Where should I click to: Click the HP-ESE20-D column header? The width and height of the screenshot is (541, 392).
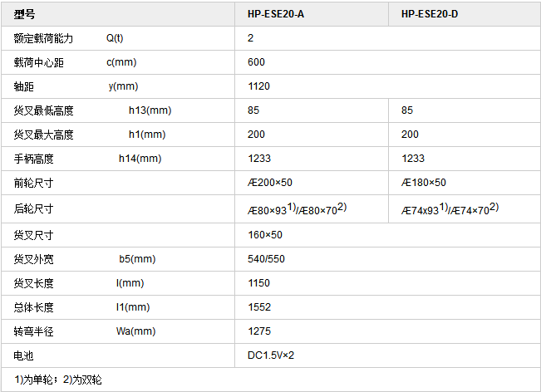pos(429,15)
